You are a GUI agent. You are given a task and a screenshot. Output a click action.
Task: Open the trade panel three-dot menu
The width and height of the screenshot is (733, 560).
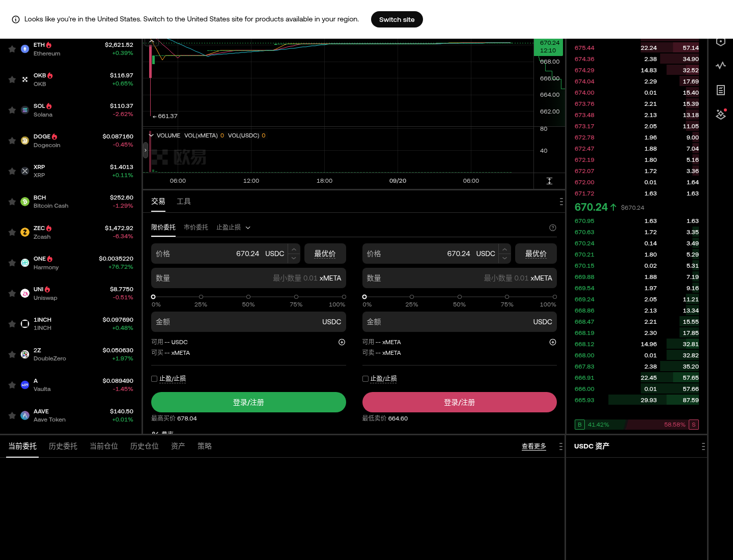[561, 202]
